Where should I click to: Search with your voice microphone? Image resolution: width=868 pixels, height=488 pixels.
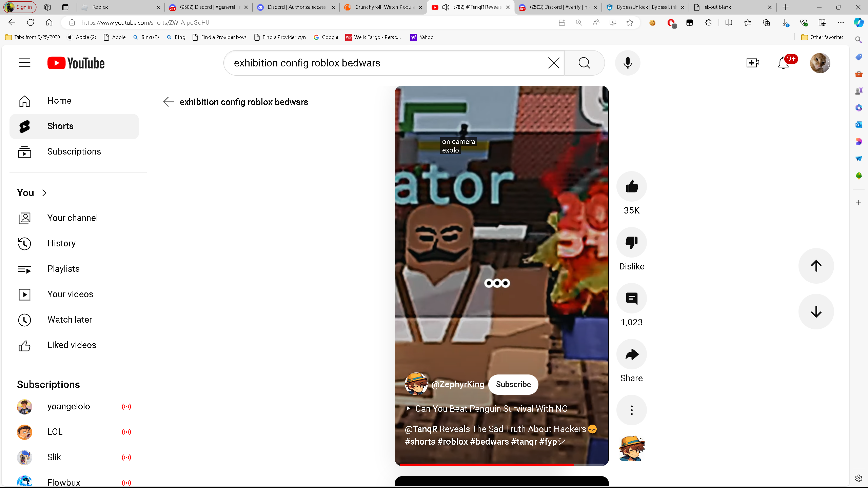coord(627,63)
